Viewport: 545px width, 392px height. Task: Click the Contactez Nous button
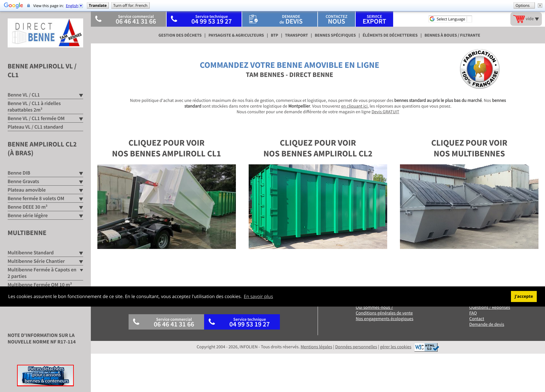[x=336, y=19]
